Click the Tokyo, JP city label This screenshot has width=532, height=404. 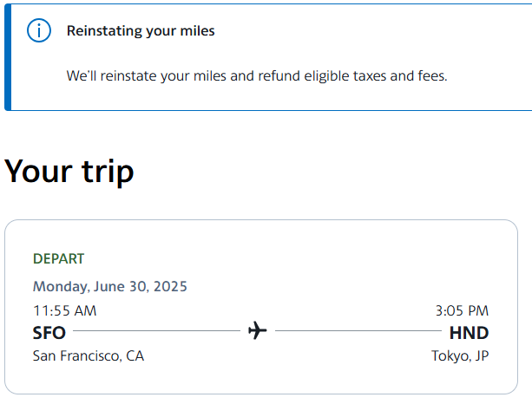point(460,355)
